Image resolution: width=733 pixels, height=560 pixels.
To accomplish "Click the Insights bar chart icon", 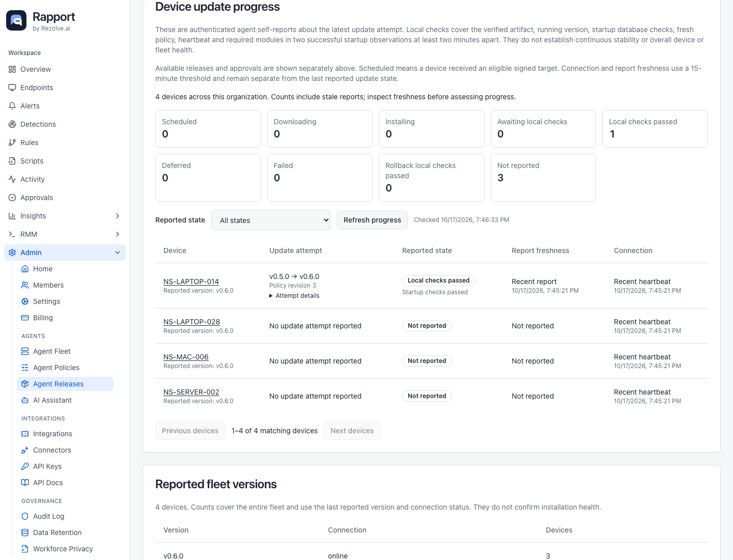I will pos(12,216).
